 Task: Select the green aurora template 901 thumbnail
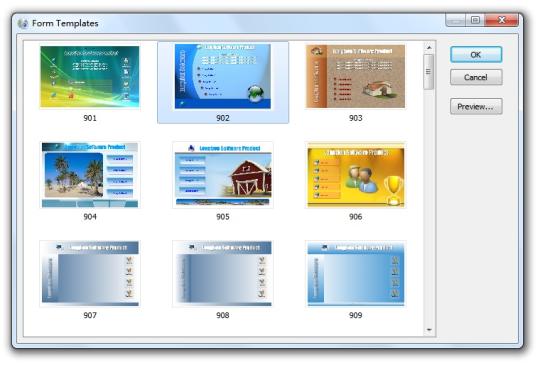click(x=90, y=77)
